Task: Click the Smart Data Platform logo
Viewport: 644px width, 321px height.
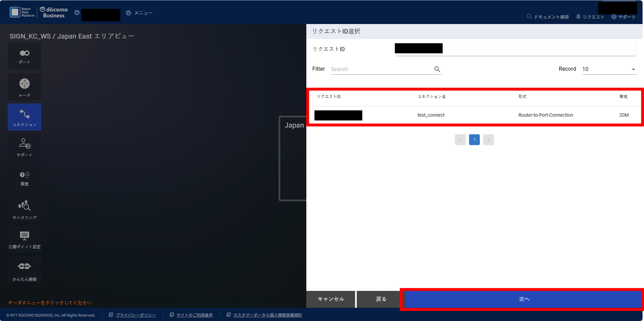Action: pyautogui.click(x=22, y=12)
